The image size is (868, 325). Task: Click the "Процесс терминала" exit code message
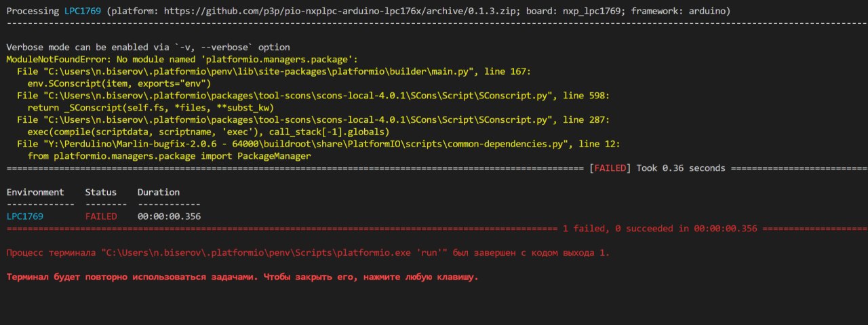(308, 252)
